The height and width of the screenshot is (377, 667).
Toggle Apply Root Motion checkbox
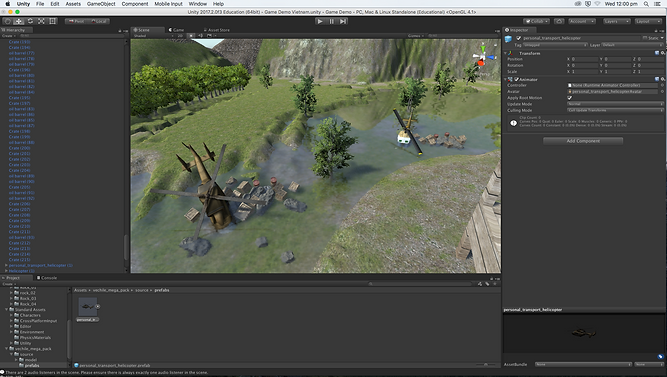coord(570,98)
